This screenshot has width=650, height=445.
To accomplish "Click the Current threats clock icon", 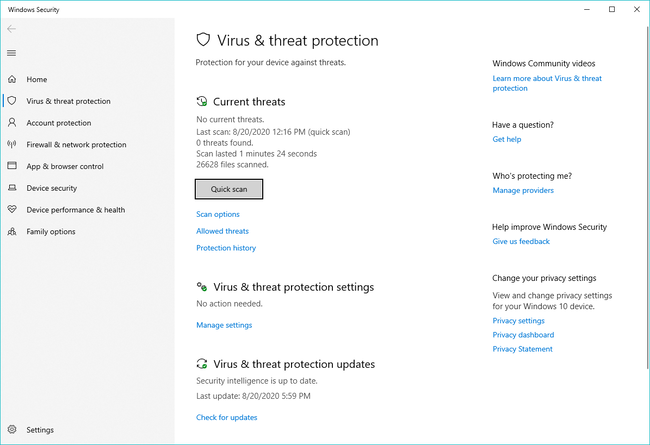I will point(202,101).
